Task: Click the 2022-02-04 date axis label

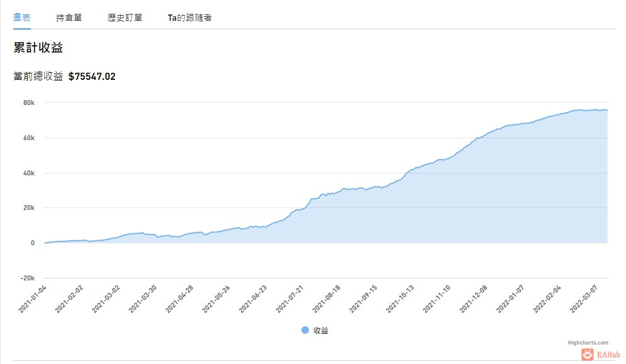Action: [x=547, y=299]
